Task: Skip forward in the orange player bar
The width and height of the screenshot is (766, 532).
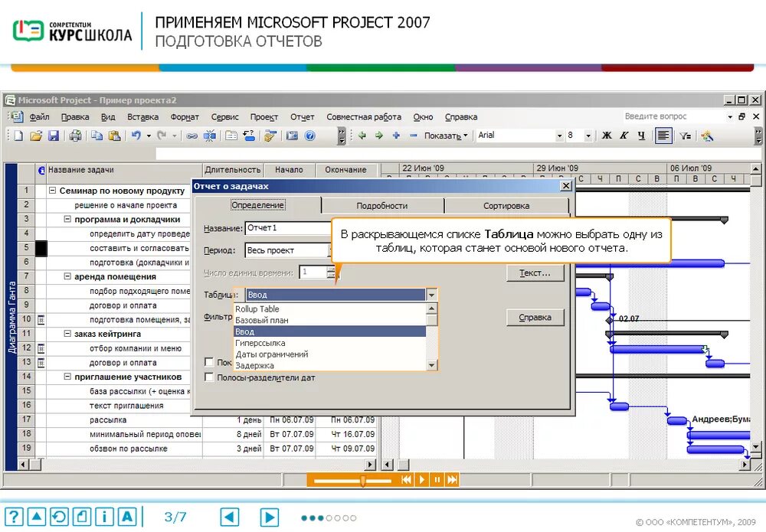Action: (453, 480)
